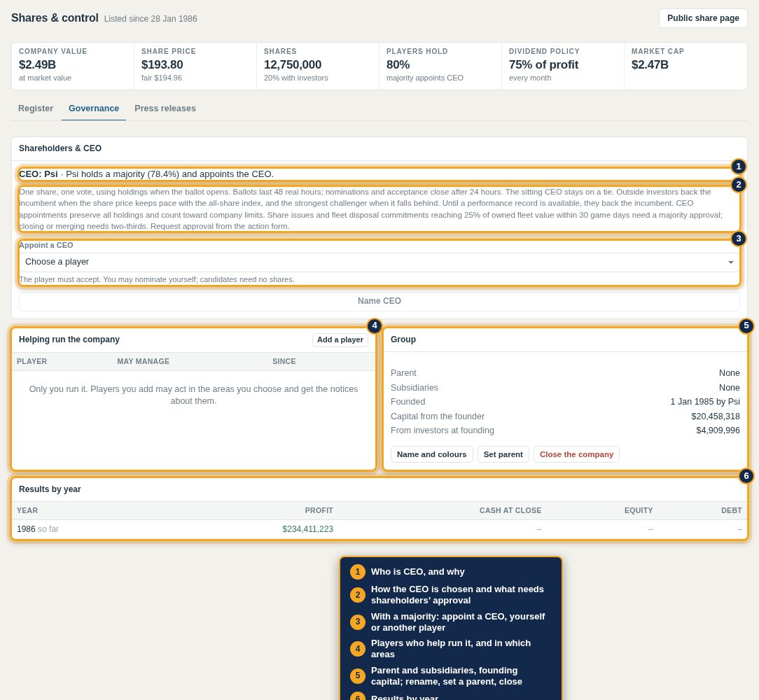Viewport: 759px width, 700px height.
Task: Select the Governance tab
Action: coord(94,108)
